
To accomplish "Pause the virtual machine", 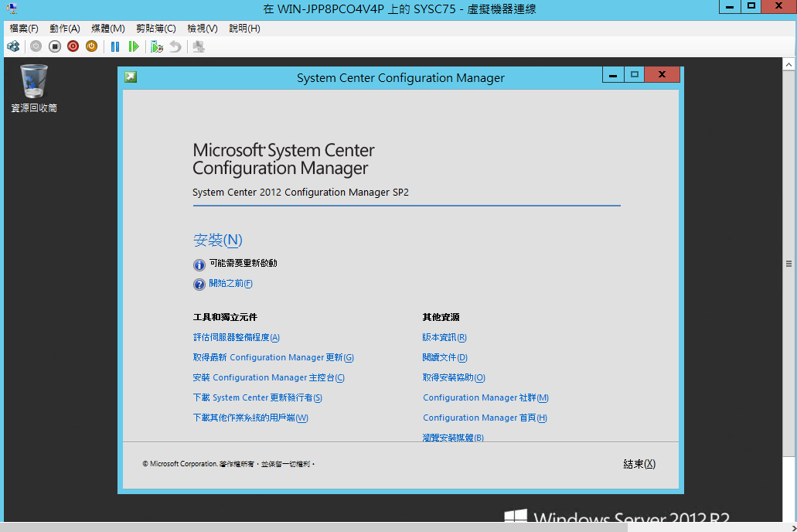I will click(x=115, y=47).
